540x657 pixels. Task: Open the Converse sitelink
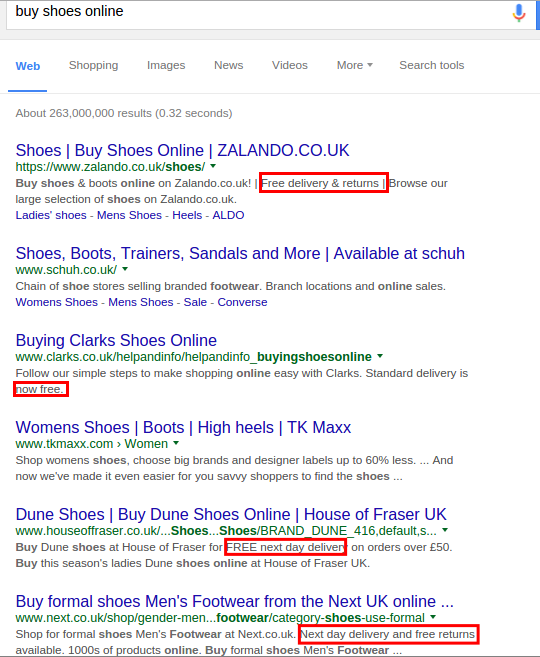click(242, 302)
